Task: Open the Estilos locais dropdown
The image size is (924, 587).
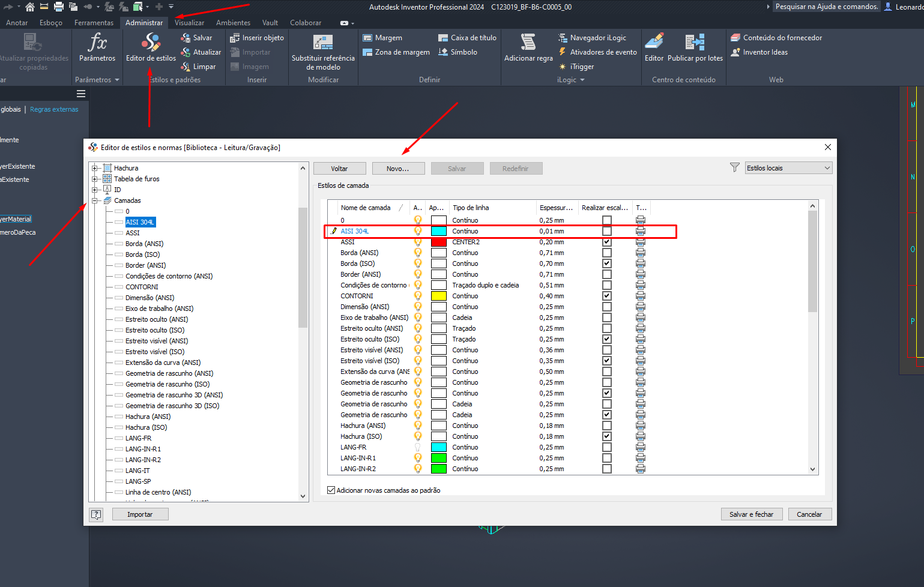Action: tap(788, 168)
